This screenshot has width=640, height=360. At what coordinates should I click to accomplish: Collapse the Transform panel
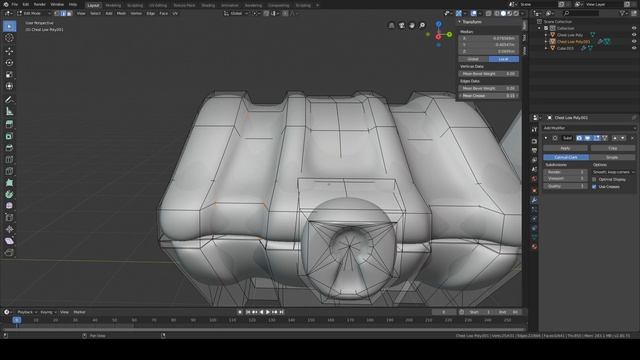[x=460, y=22]
